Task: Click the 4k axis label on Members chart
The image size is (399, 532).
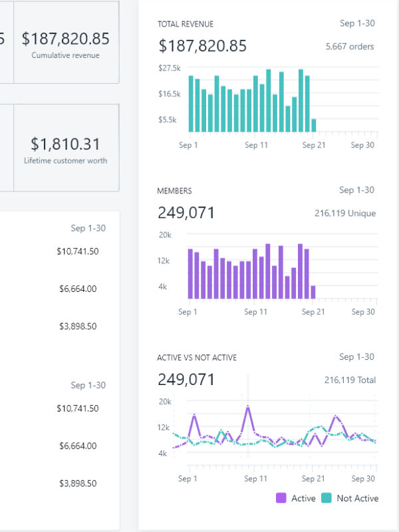Action: coord(163,287)
